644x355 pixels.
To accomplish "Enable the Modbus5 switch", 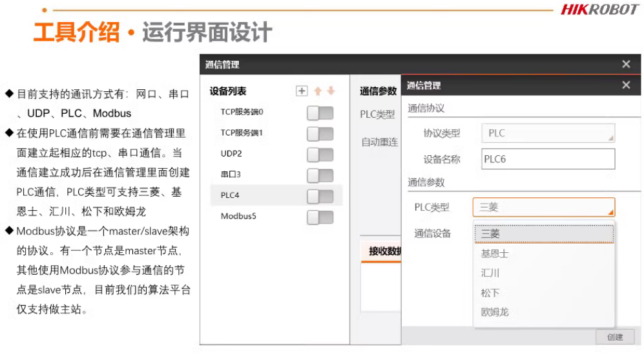I will [320, 217].
